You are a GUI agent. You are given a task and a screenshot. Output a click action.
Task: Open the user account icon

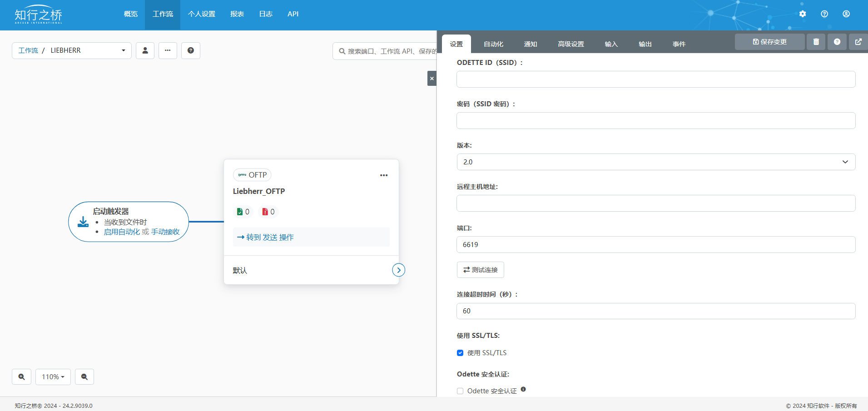[846, 14]
